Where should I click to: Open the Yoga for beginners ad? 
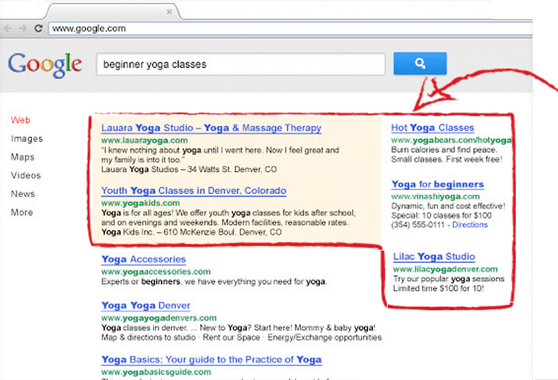pyautogui.click(x=438, y=184)
